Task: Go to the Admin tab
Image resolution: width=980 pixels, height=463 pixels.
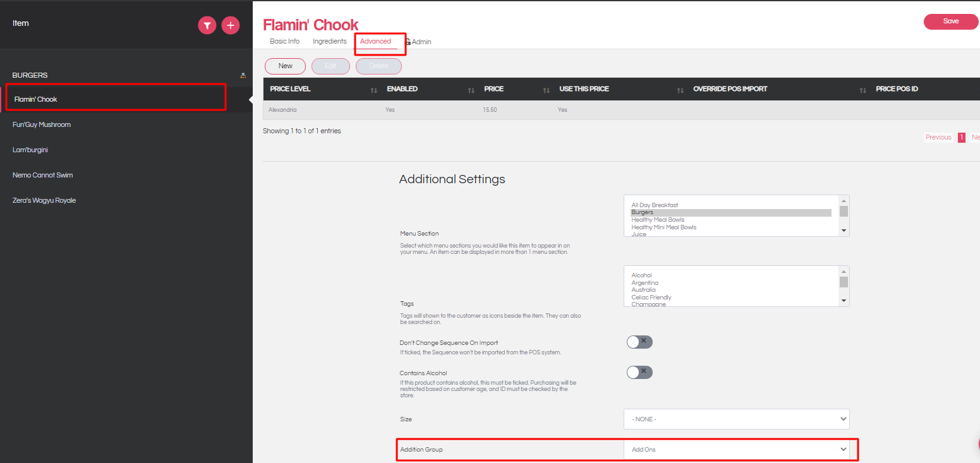Action: (418, 42)
